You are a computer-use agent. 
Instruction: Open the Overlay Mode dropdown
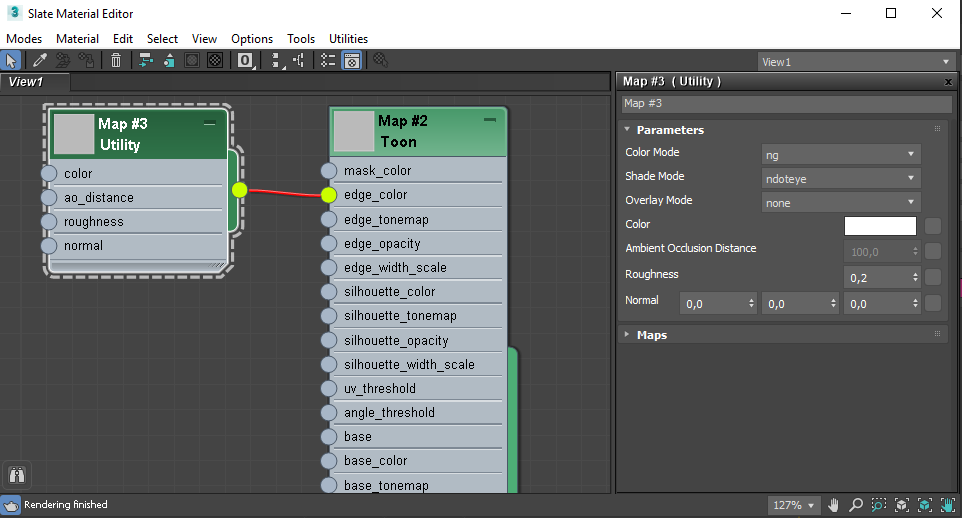tap(841, 203)
